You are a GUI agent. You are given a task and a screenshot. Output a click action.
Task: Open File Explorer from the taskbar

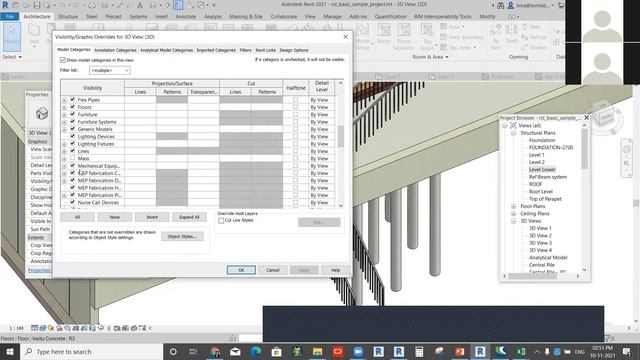click(317, 351)
